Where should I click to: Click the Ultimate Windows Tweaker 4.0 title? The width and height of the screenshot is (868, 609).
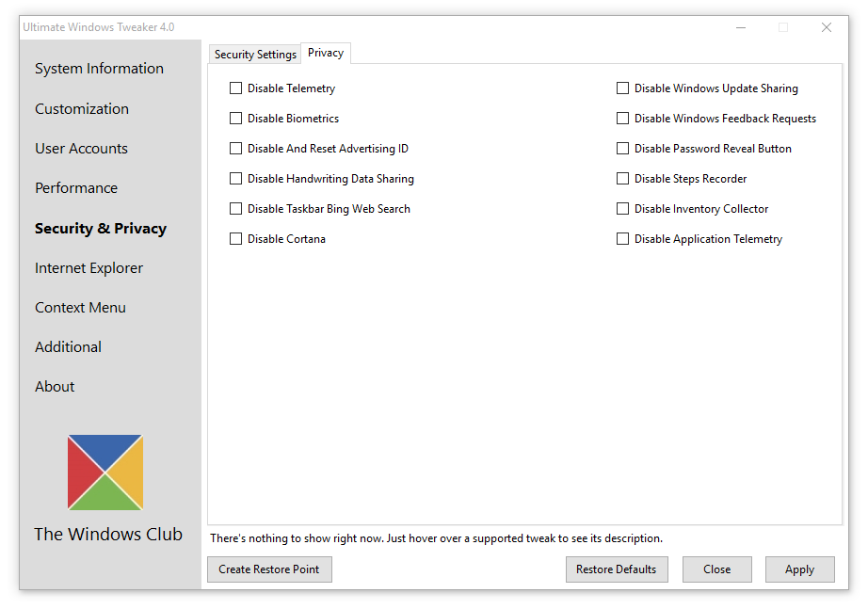[x=99, y=27]
